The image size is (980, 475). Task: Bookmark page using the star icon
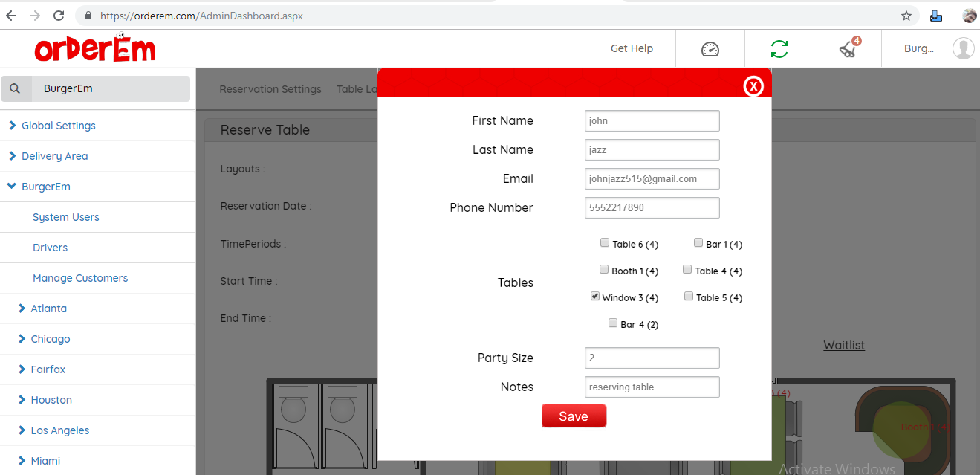click(906, 16)
